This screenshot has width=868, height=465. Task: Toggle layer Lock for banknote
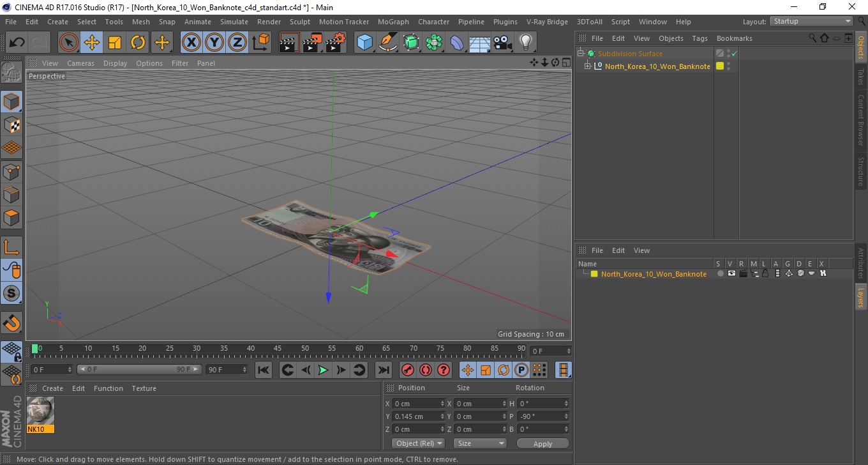tap(765, 273)
